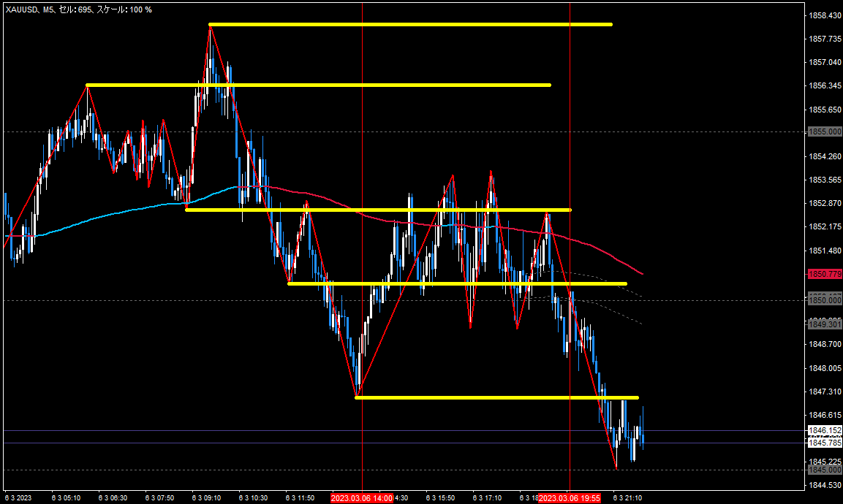Click the 1857.735 price scale label
Viewport: 843px width, 504px height.
click(x=825, y=39)
